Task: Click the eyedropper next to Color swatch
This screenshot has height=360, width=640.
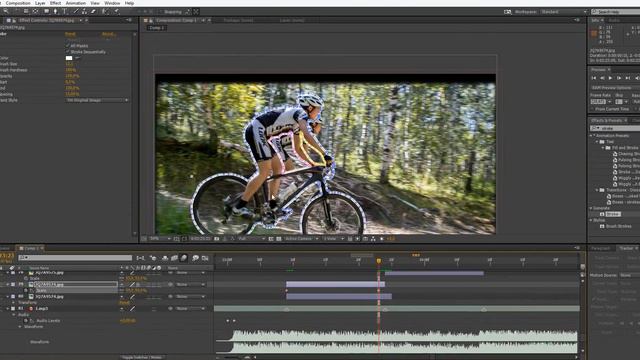Action: pyautogui.click(x=77, y=58)
